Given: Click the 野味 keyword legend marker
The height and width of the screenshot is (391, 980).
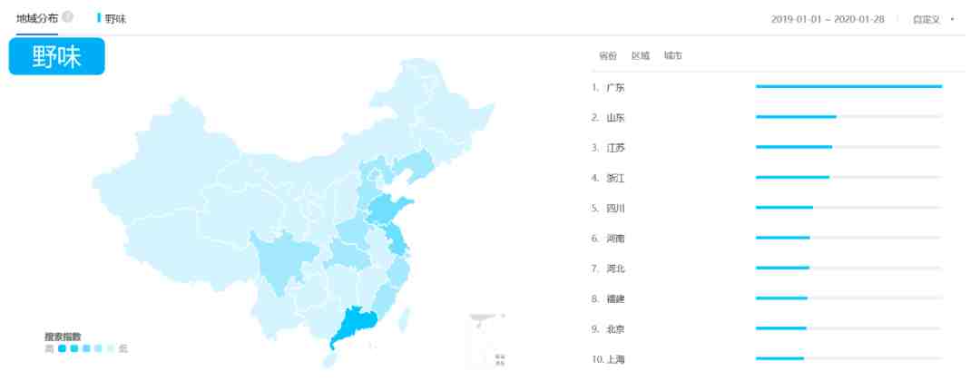Looking at the screenshot, I should 99,18.
